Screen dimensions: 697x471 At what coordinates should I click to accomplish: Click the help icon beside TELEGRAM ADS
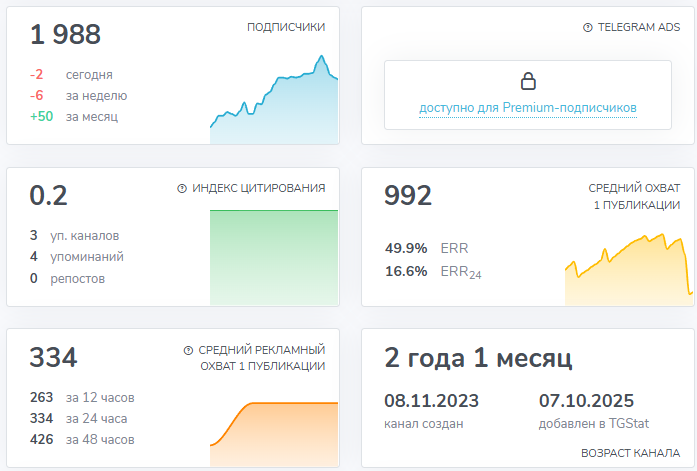587,28
